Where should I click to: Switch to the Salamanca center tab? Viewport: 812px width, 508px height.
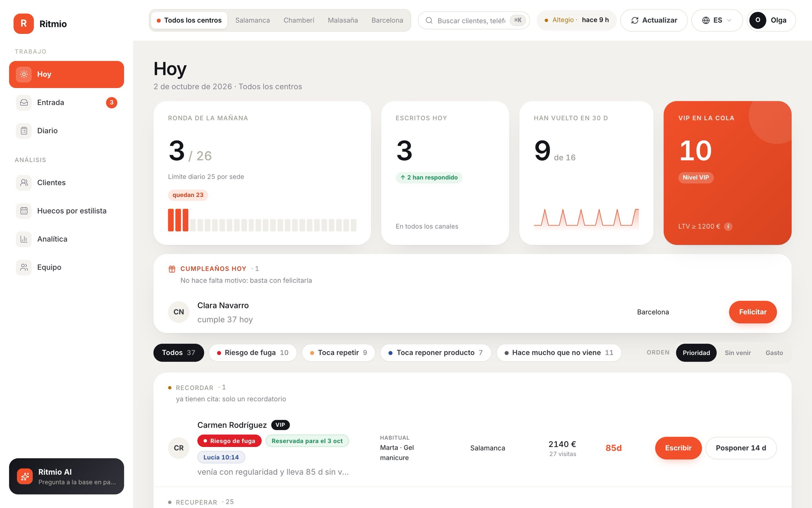pyautogui.click(x=252, y=20)
